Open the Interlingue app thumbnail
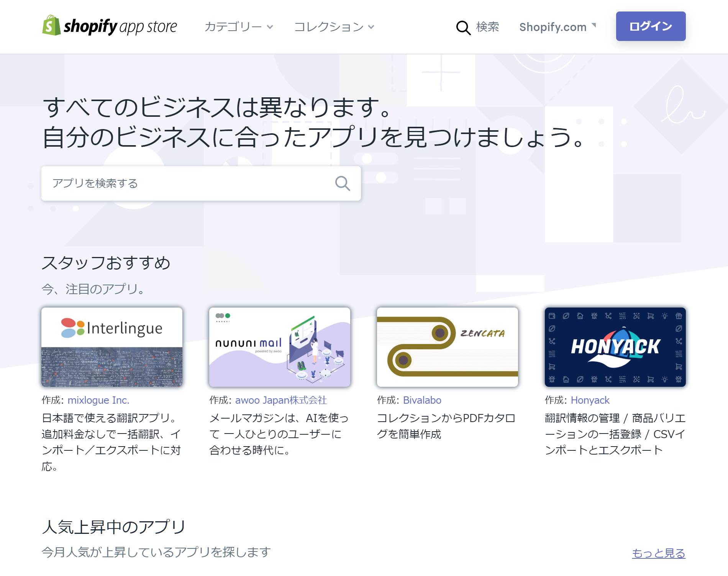This screenshot has height=576, width=728. click(112, 347)
